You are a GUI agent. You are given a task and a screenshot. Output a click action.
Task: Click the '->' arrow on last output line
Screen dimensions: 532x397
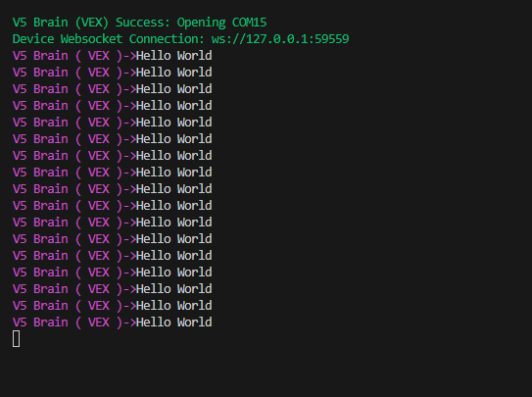(x=129, y=322)
